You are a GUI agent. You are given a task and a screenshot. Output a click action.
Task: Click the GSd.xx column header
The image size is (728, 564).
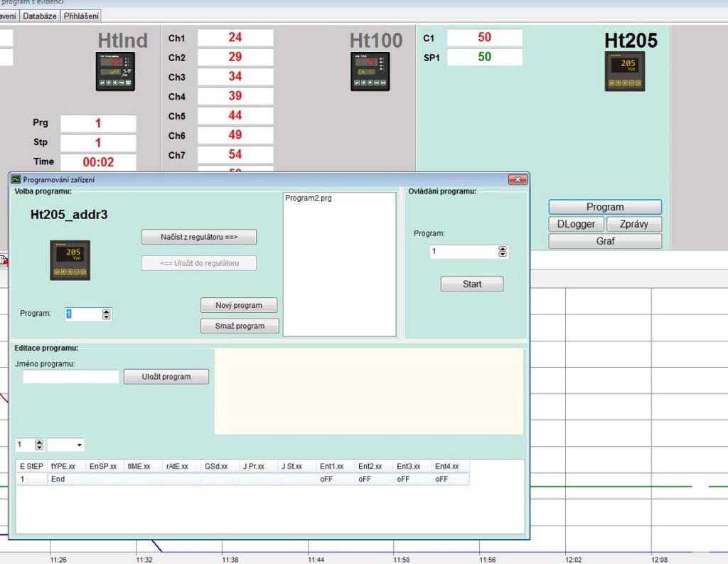point(220,466)
